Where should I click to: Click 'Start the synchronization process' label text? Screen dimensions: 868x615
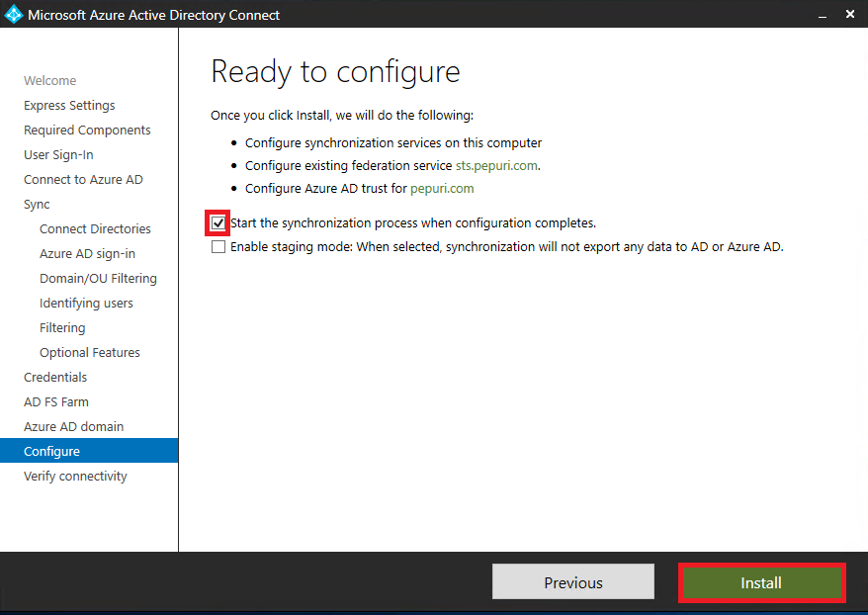point(413,223)
